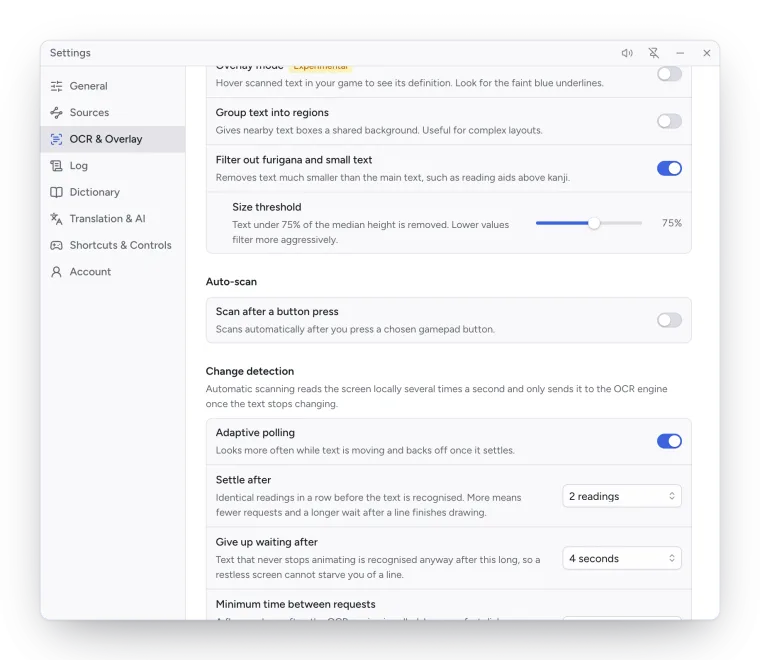Enable Scan after a button press
This screenshot has height=660, width=760.
(669, 320)
